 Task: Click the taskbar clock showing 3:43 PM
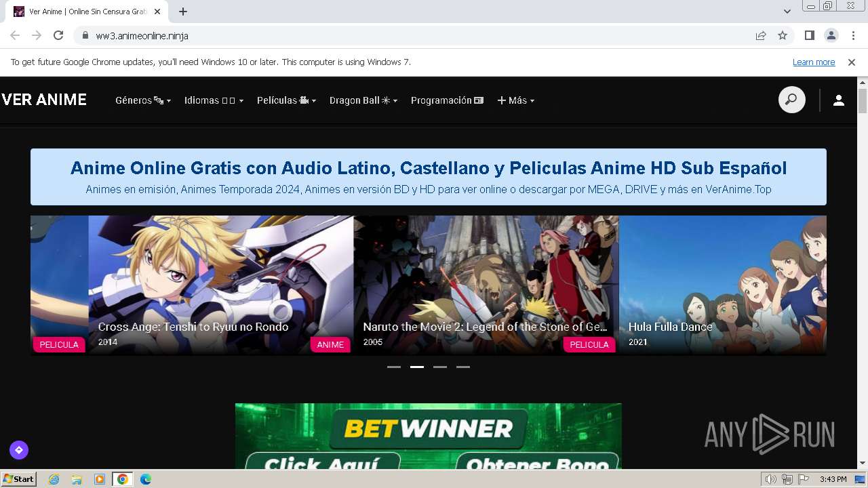pyautogui.click(x=833, y=479)
